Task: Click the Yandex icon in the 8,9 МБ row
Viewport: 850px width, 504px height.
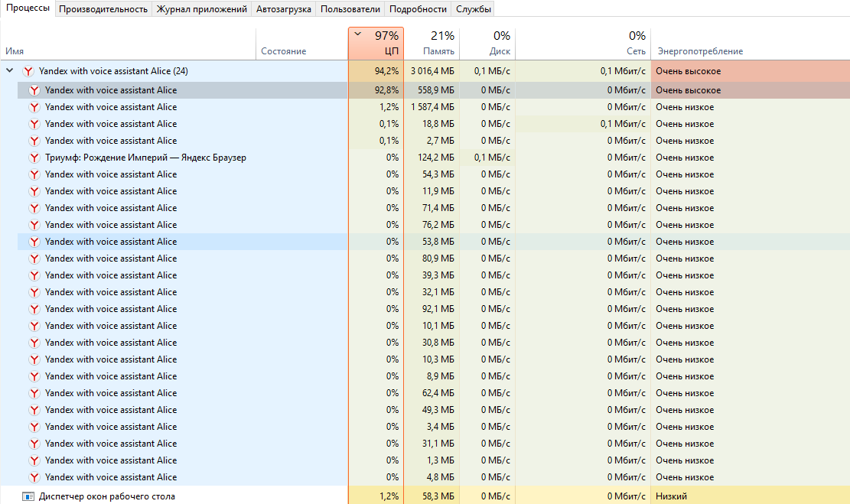Action: (x=34, y=376)
